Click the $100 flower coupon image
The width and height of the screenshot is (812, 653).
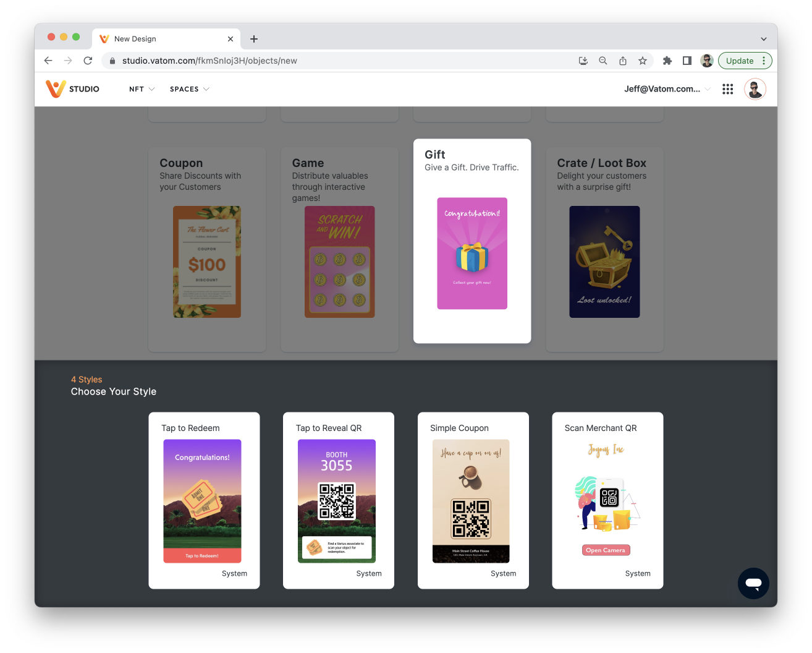click(207, 262)
